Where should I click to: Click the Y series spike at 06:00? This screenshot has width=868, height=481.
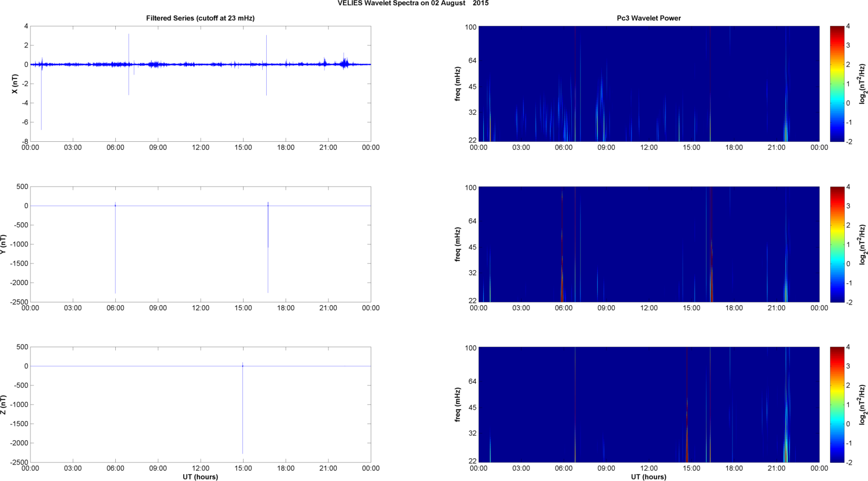pos(115,249)
